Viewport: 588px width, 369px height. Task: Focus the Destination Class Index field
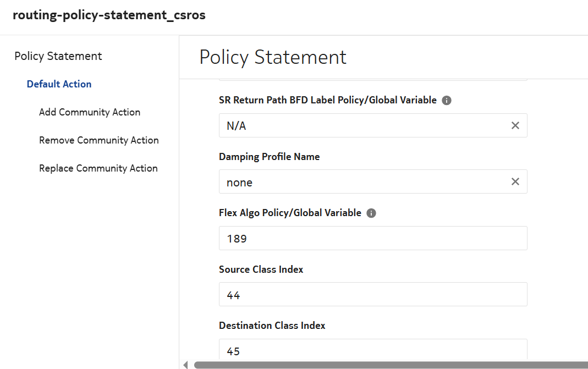point(373,350)
